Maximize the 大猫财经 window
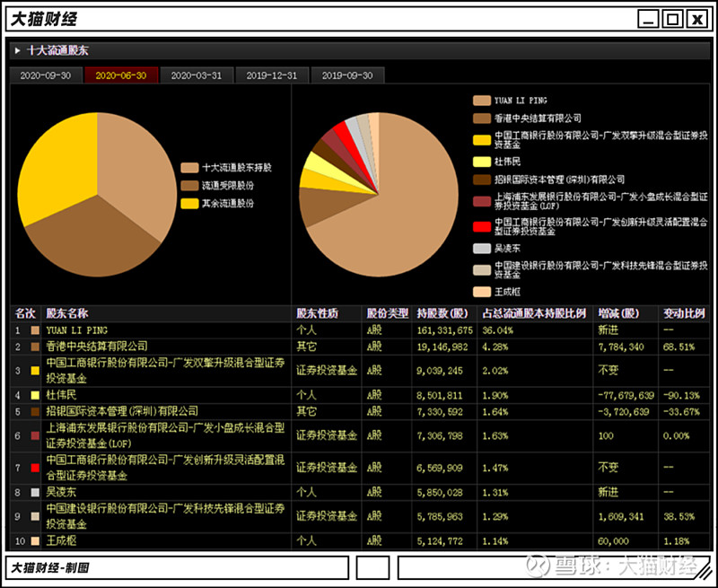The image size is (718, 588). click(672, 19)
